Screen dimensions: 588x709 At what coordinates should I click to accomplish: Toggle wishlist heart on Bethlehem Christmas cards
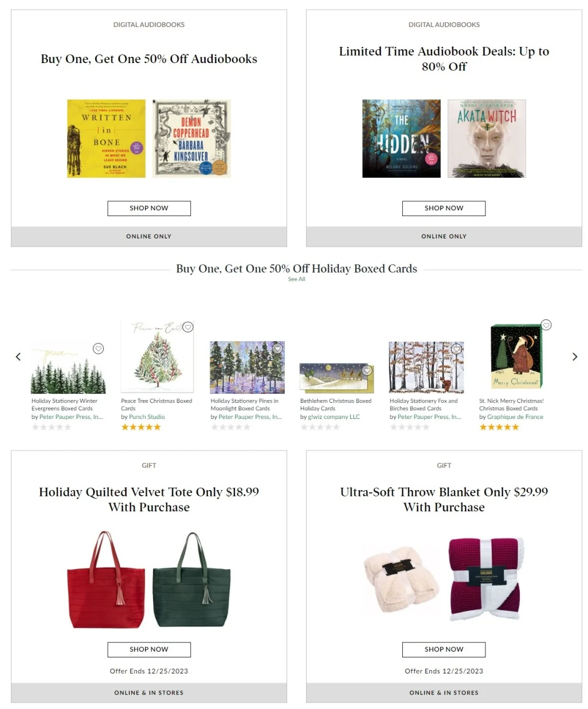[367, 371]
